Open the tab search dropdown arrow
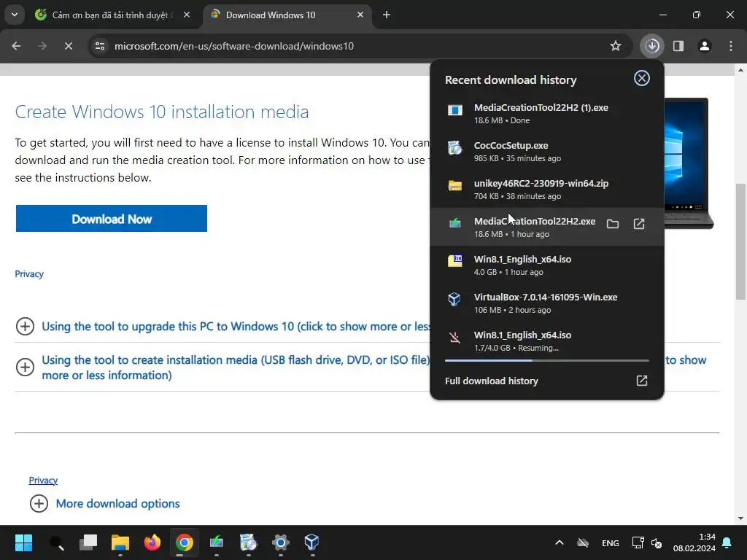Viewport: 747px width, 560px height. pos(15,15)
